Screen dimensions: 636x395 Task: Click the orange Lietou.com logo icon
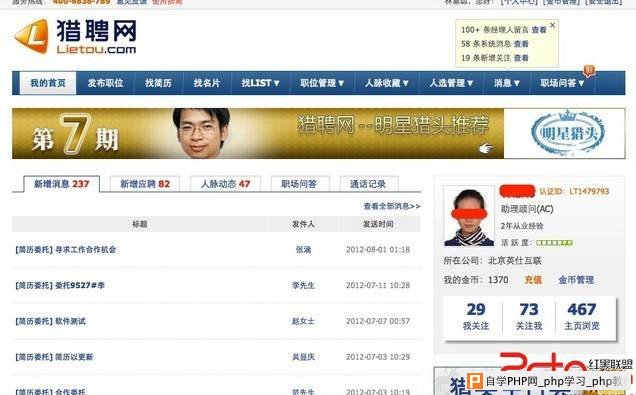32,36
